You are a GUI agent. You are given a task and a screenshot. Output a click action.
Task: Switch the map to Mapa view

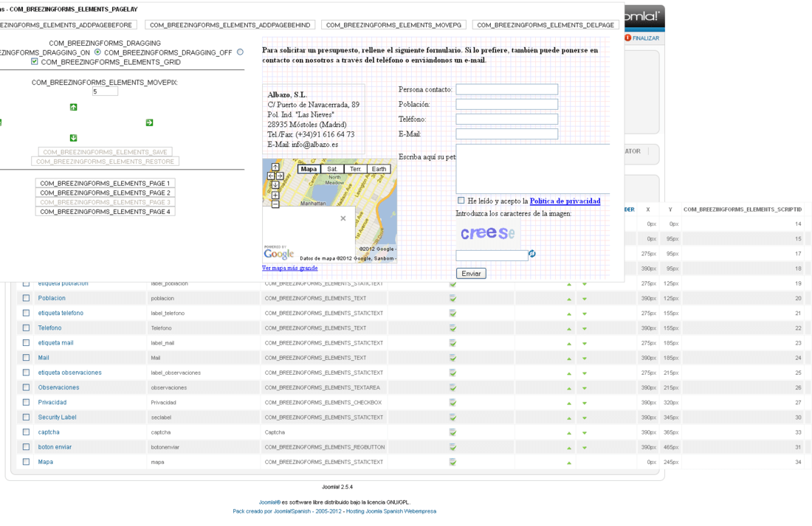click(x=309, y=169)
